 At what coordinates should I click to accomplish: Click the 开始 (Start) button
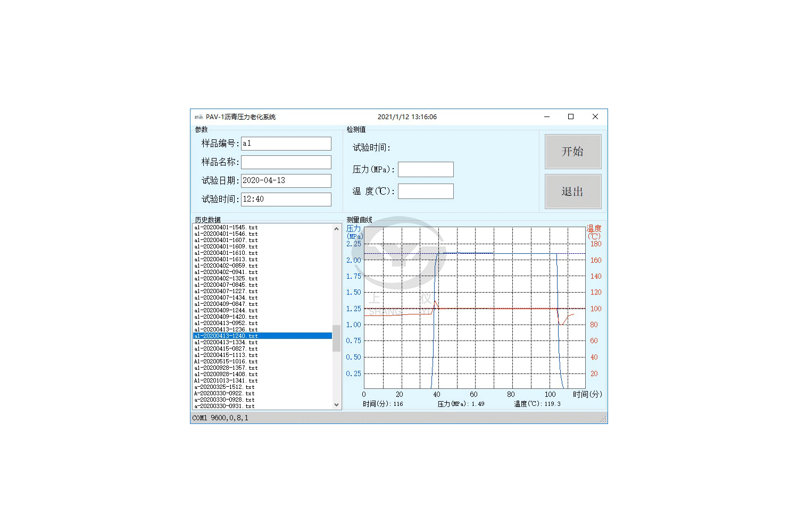point(572,152)
